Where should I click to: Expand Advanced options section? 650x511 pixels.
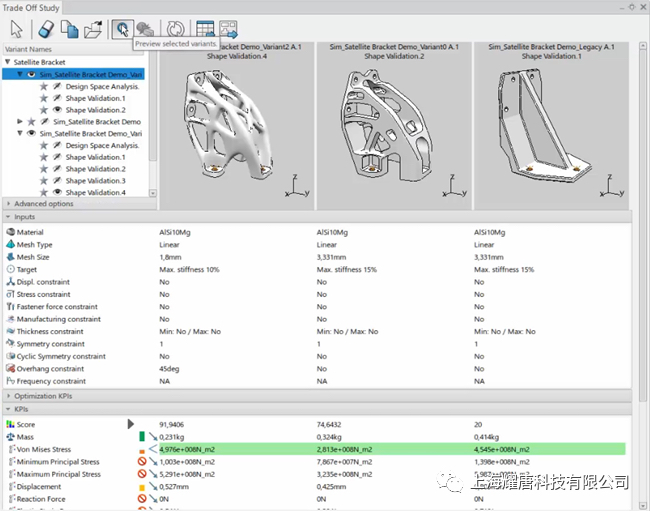8,203
